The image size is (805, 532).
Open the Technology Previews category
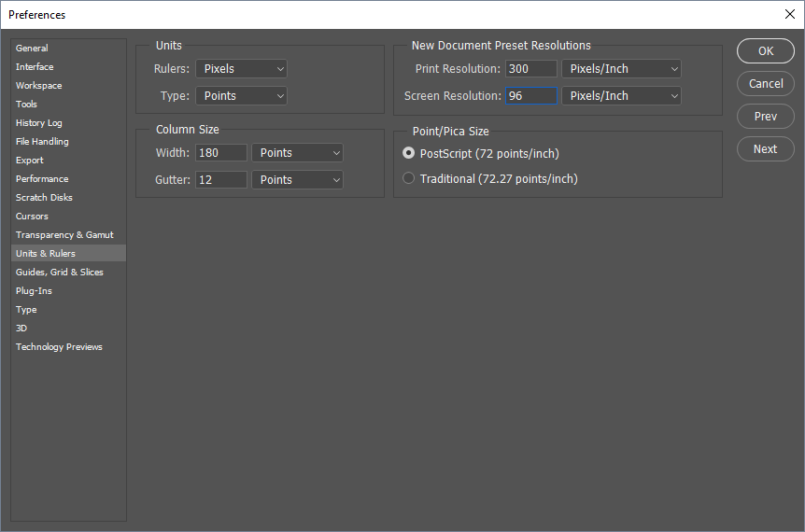click(59, 347)
